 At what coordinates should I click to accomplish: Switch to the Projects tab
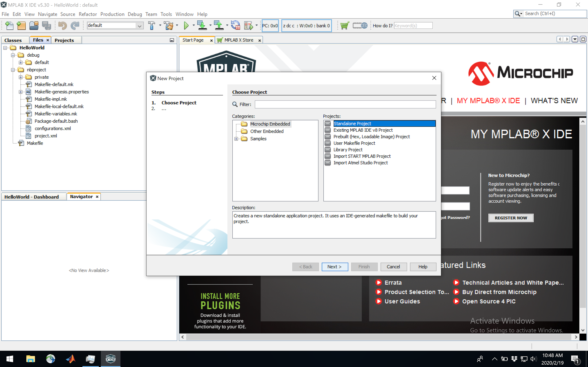pos(64,40)
